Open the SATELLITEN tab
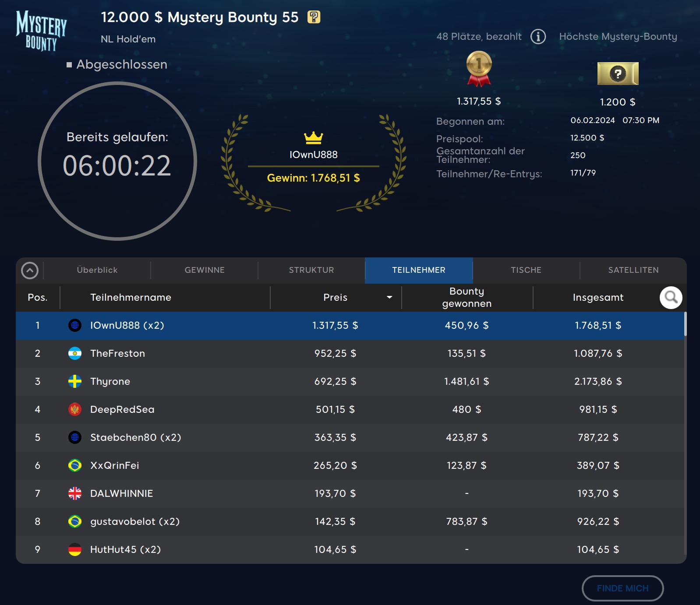The image size is (700, 605). point(633,270)
